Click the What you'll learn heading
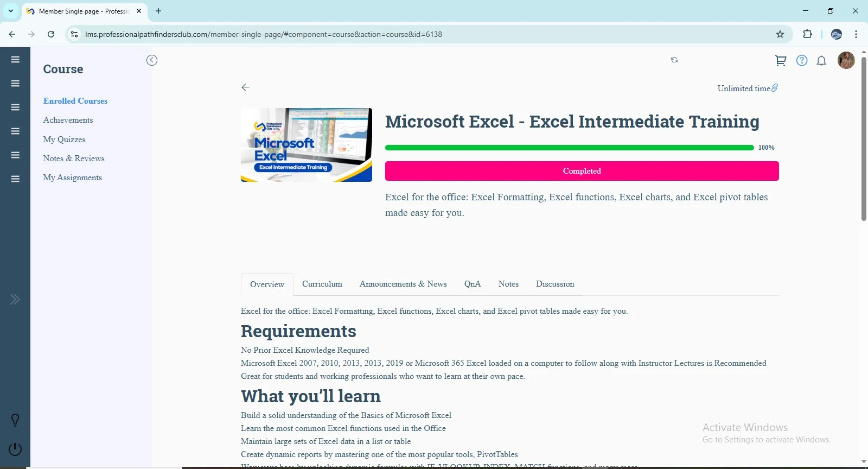Screen dimensions: 868x469 click(311, 396)
